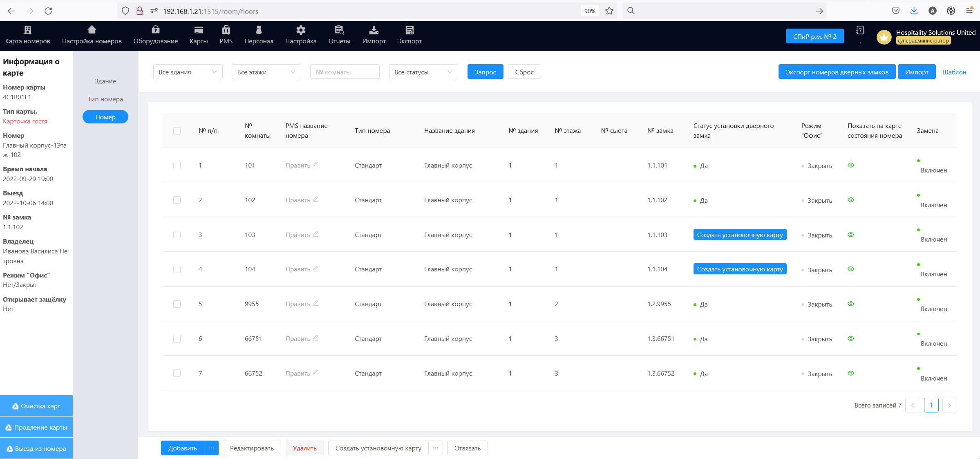Click the Firefox downloads arrow icon
This screenshot has height=459, width=980.
[x=914, y=11]
